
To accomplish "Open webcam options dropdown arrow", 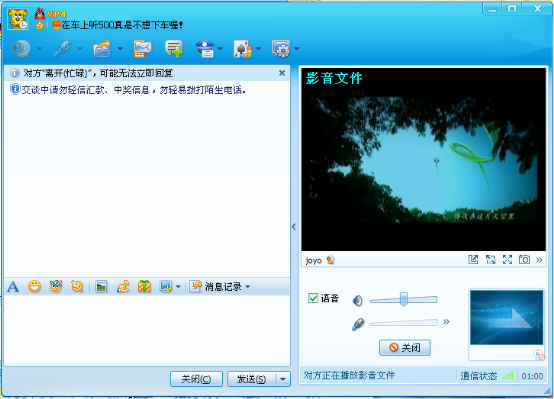I will [x=40, y=48].
